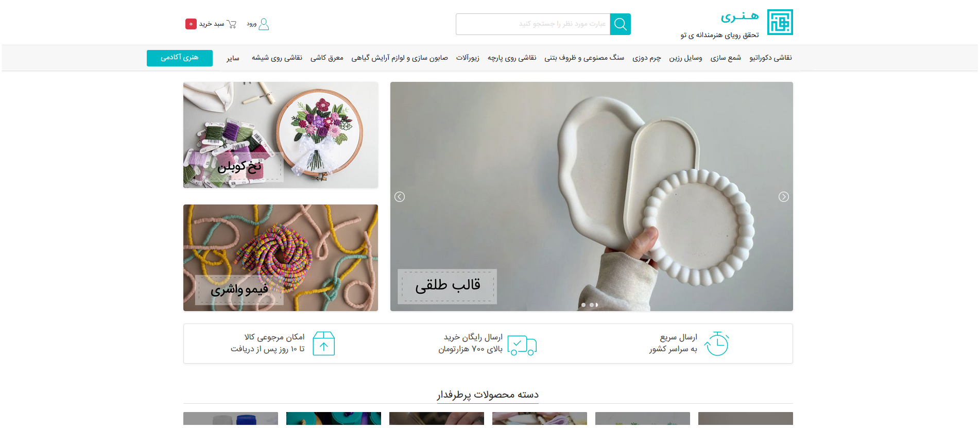Go to next slide with right arrow
This screenshot has width=980, height=428.
point(783,197)
